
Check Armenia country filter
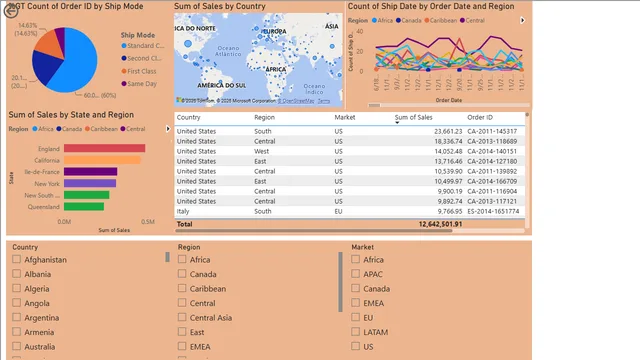coord(16,332)
